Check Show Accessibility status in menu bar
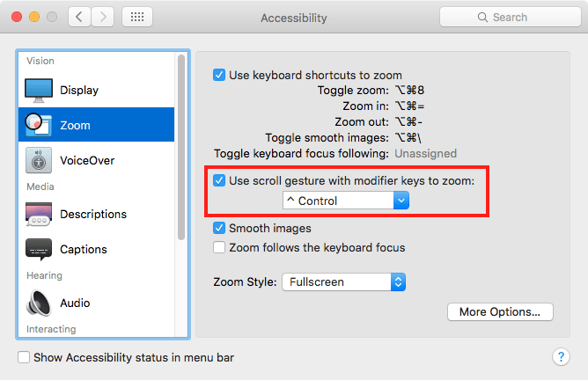This screenshot has height=380, width=588. 25,358
